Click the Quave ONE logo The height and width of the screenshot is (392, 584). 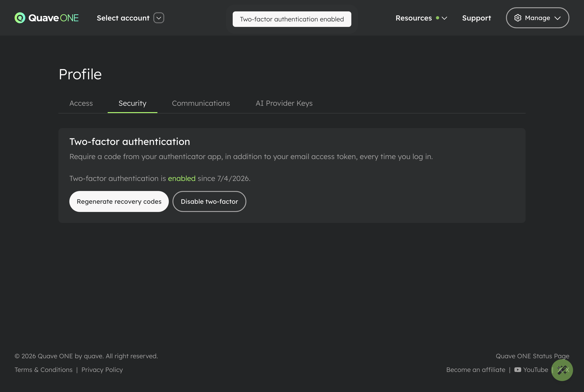47,18
